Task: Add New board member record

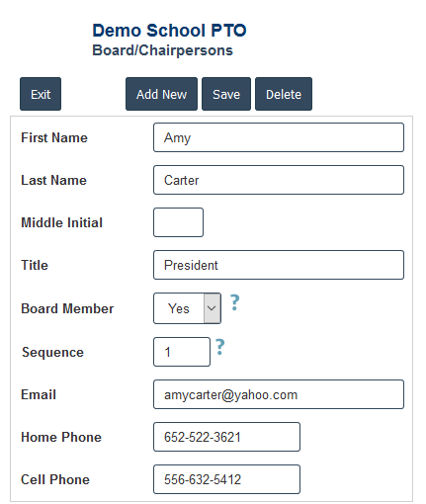Action: click(x=161, y=94)
